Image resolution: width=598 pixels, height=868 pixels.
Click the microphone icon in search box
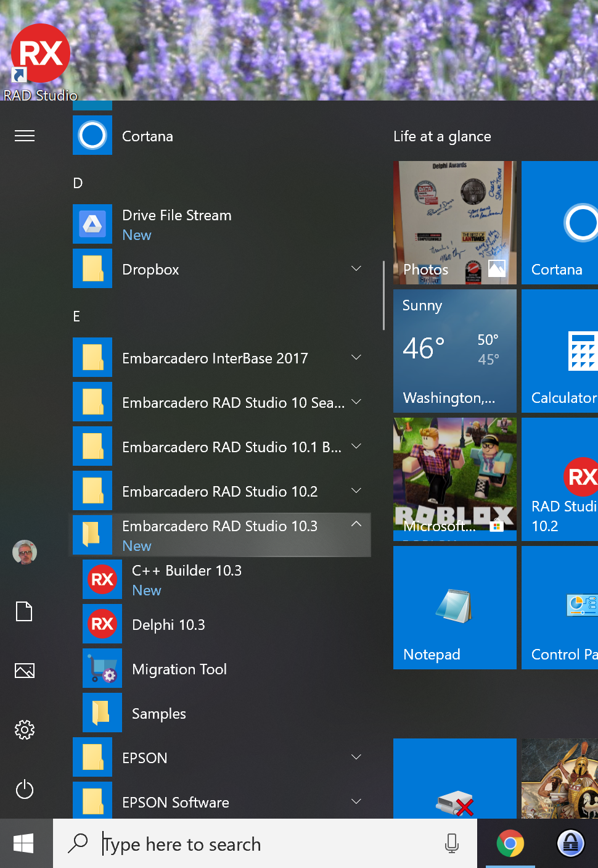[452, 843]
